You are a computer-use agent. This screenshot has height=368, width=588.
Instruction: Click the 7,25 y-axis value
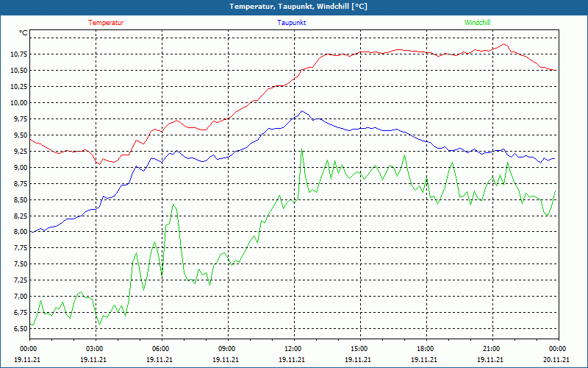(21, 280)
